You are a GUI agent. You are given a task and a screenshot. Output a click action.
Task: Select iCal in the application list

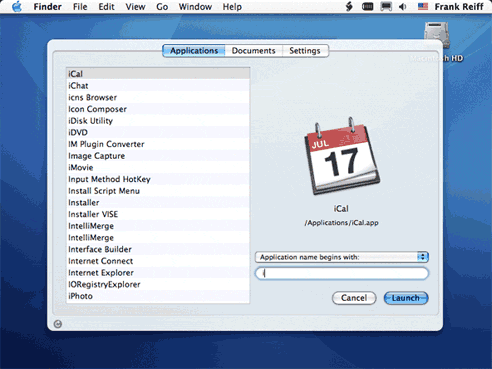[x=158, y=74]
